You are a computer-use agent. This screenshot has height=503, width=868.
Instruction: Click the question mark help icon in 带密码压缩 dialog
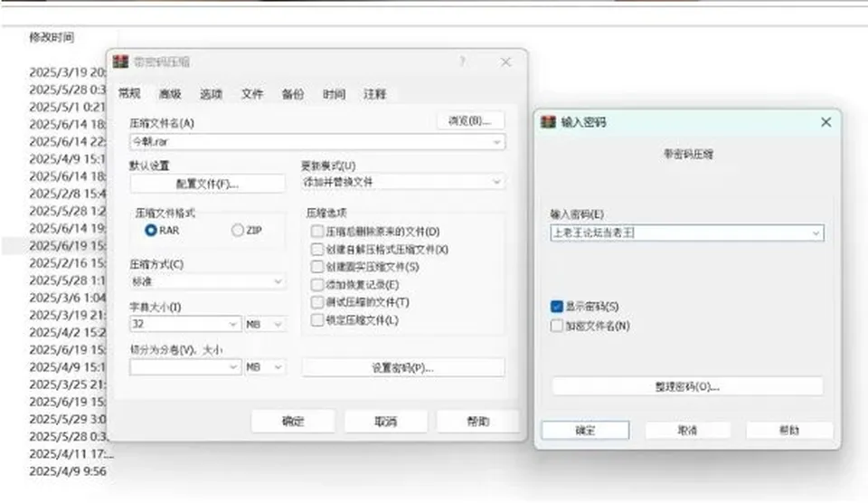click(x=462, y=62)
